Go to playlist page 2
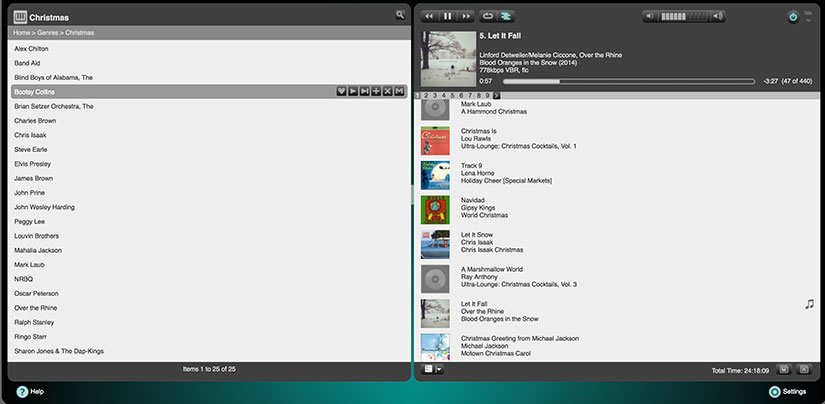The height and width of the screenshot is (404, 825). coord(426,96)
